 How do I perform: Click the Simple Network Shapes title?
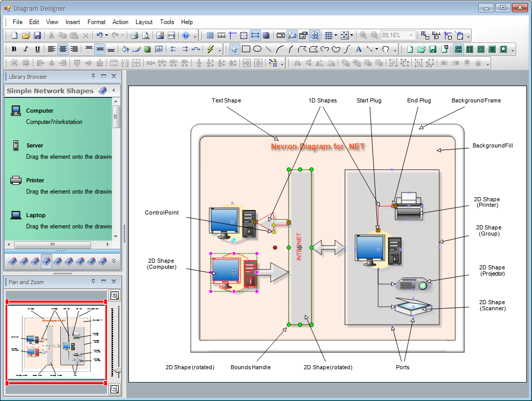50,91
